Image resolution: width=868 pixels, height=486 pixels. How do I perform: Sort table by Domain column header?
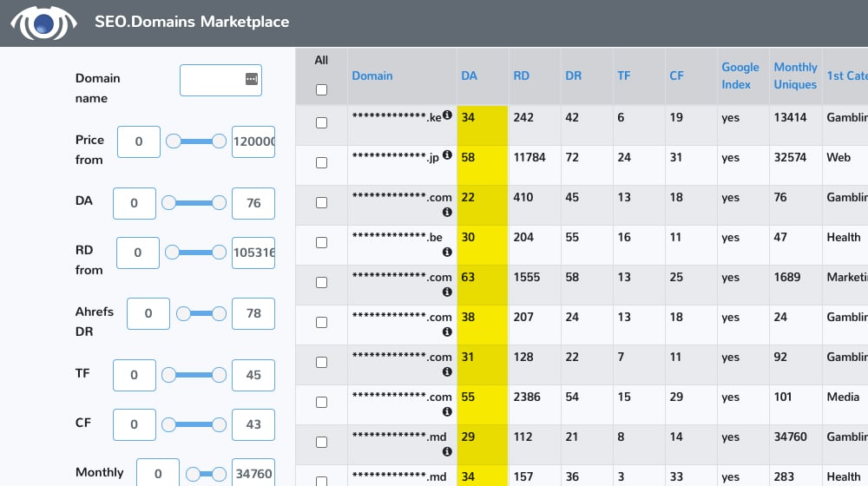[x=372, y=76]
